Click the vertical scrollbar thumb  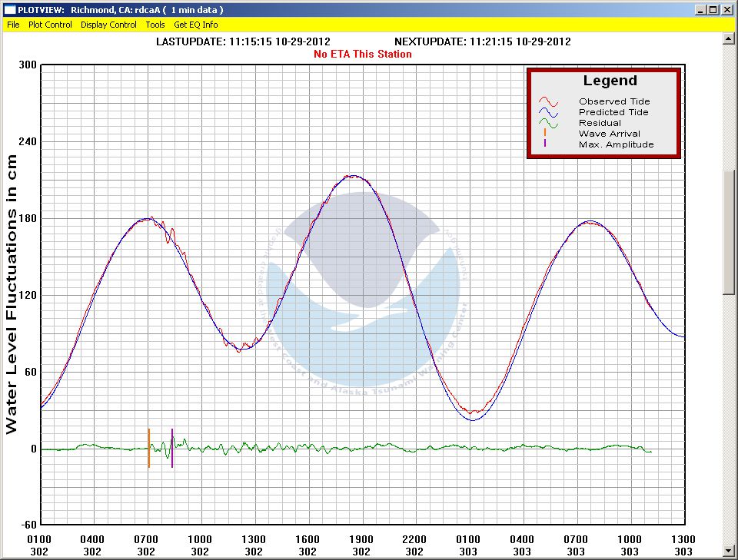[730, 230]
